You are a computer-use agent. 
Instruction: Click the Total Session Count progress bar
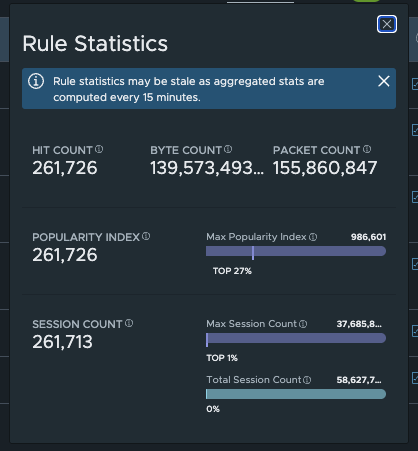(x=296, y=394)
